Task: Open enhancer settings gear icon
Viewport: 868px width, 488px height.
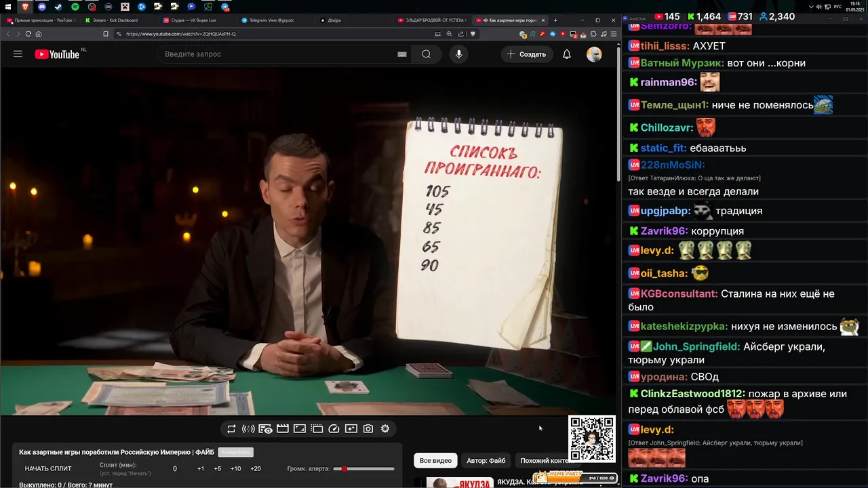Action: tap(385, 428)
